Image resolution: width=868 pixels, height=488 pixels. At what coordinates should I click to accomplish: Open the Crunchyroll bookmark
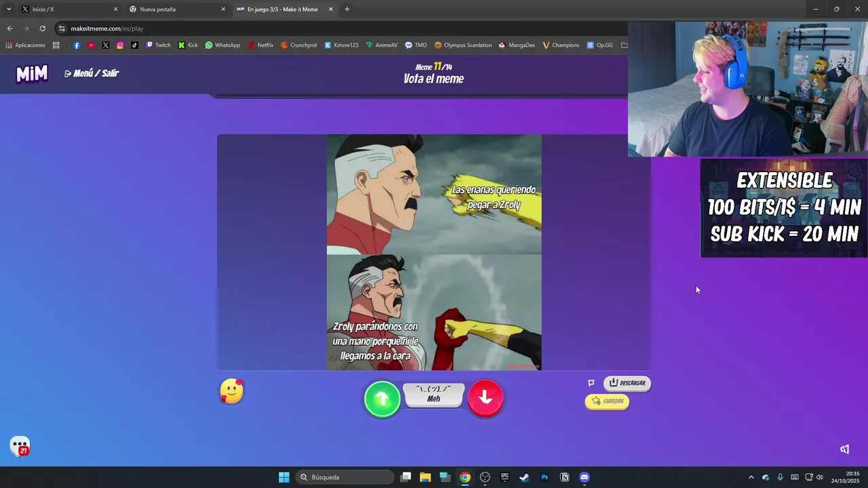tap(299, 45)
